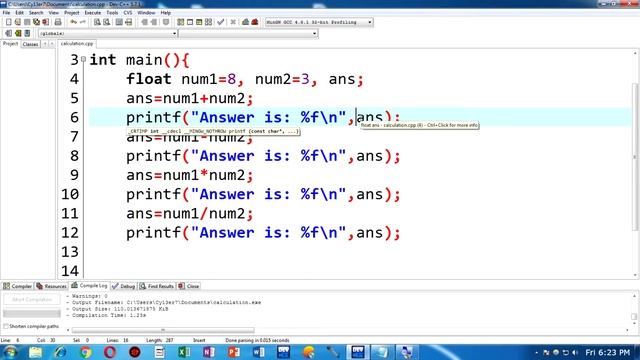Open the Find Results bottom tab

tap(157, 286)
